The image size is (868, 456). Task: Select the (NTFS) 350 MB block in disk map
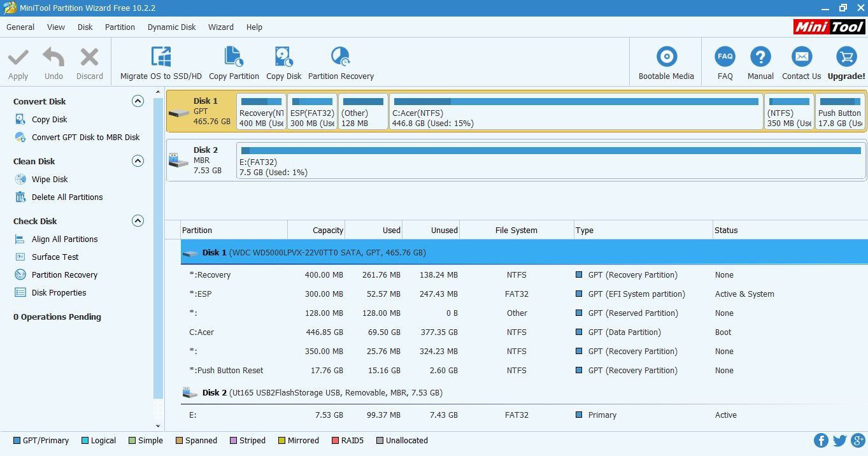coord(790,111)
